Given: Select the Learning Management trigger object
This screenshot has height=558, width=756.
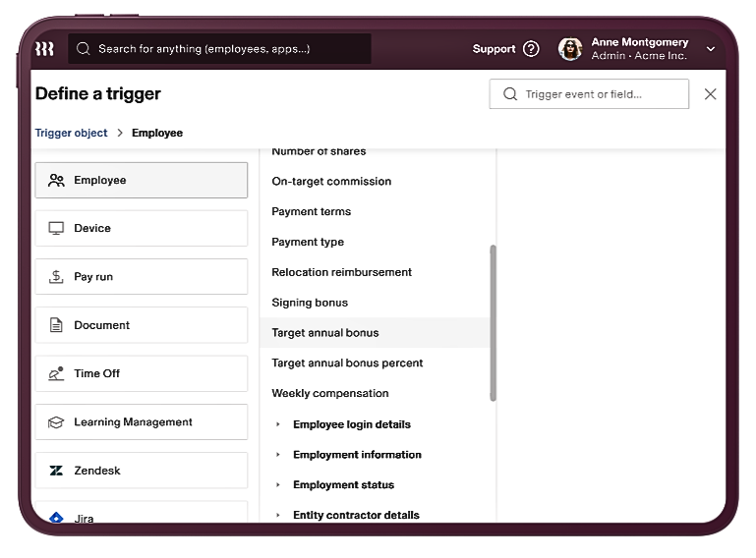Looking at the screenshot, I should 142,422.
